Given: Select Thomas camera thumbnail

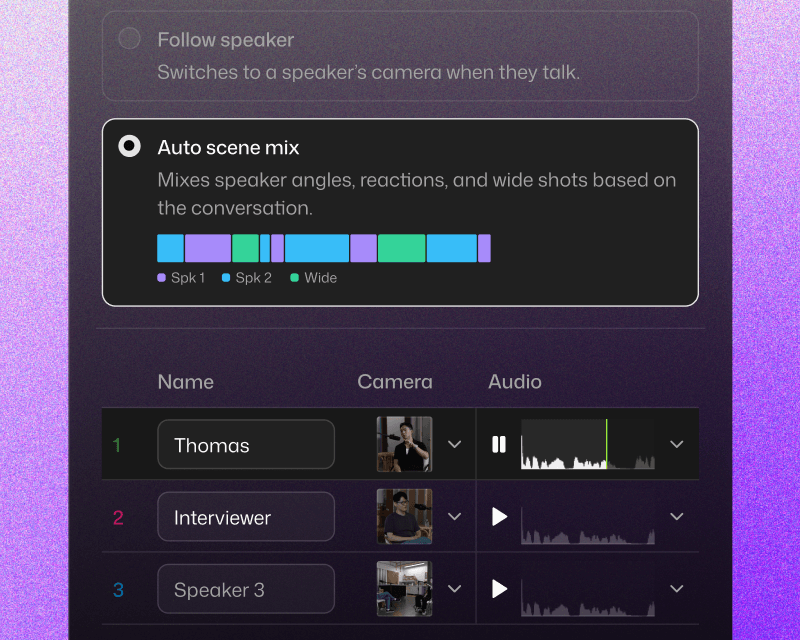Looking at the screenshot, I should [x=405, y=444].
